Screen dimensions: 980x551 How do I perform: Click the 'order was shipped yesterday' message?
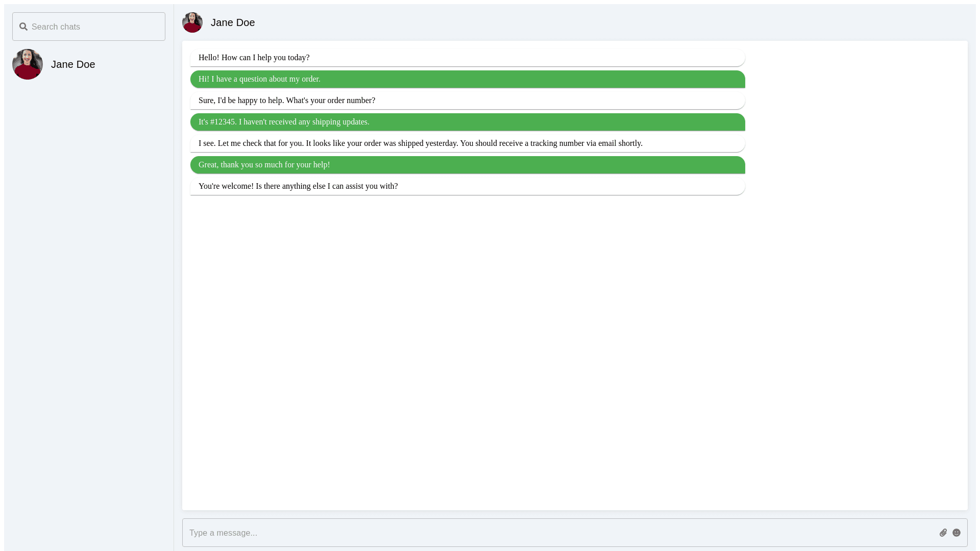(x=420, y=143)
